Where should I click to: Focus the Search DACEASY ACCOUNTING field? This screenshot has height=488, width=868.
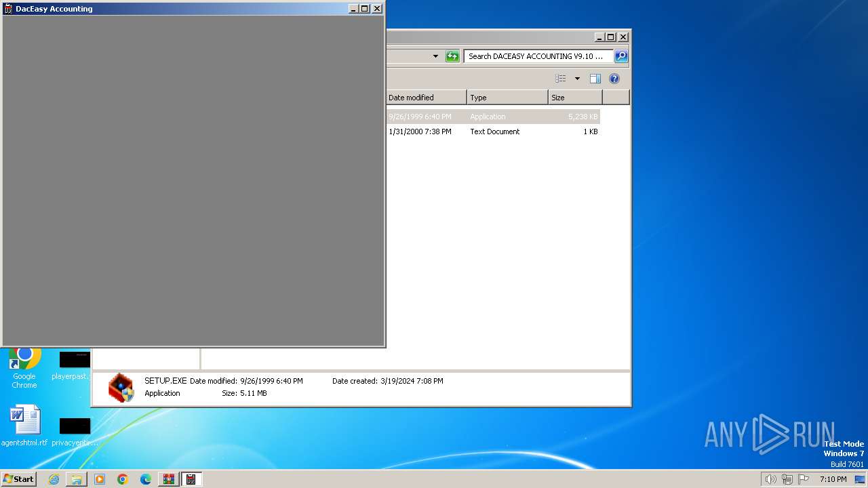tap(539, 56)
